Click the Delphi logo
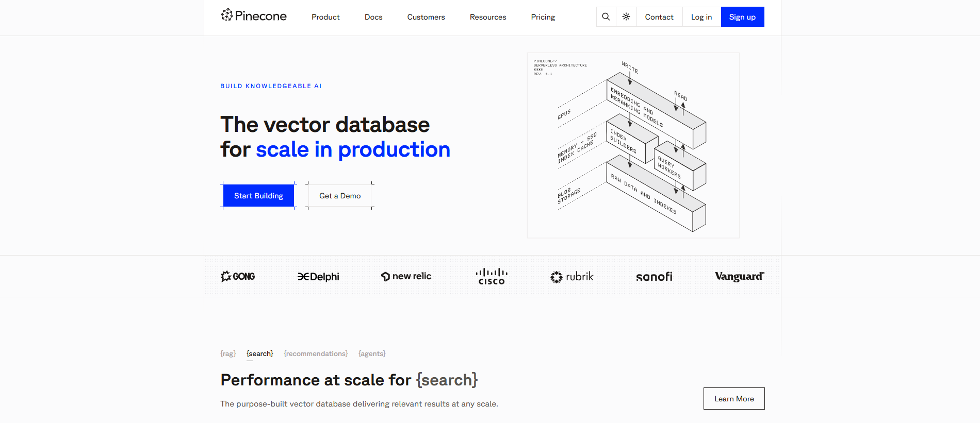This screenshot has width=980, height=423. (318, 277)
